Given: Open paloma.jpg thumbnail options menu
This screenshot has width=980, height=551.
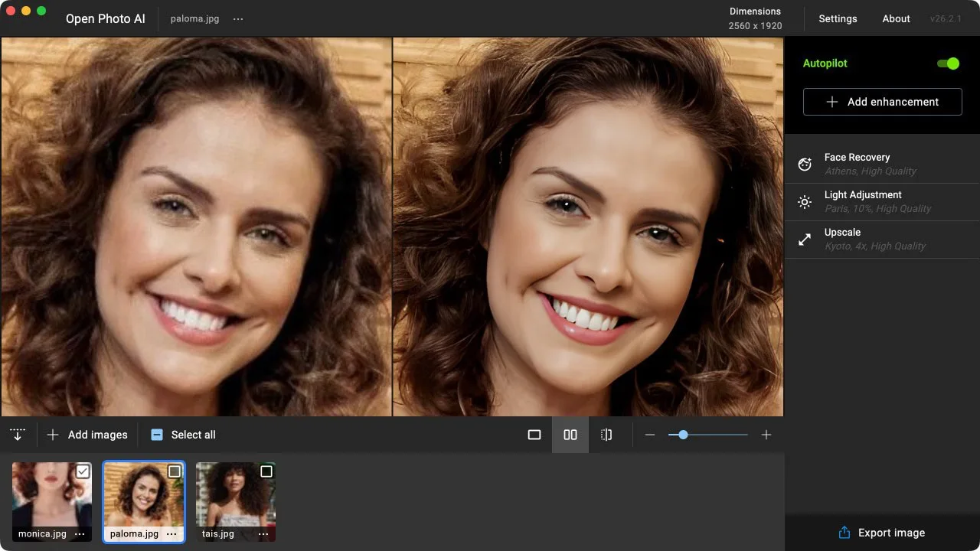Looking at the screenshot, I should pos(171,534).
